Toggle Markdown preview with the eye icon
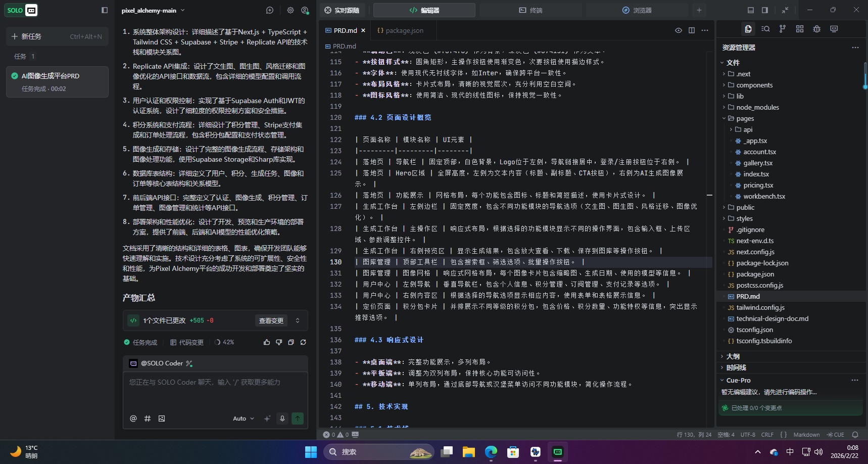 (678, 30)
